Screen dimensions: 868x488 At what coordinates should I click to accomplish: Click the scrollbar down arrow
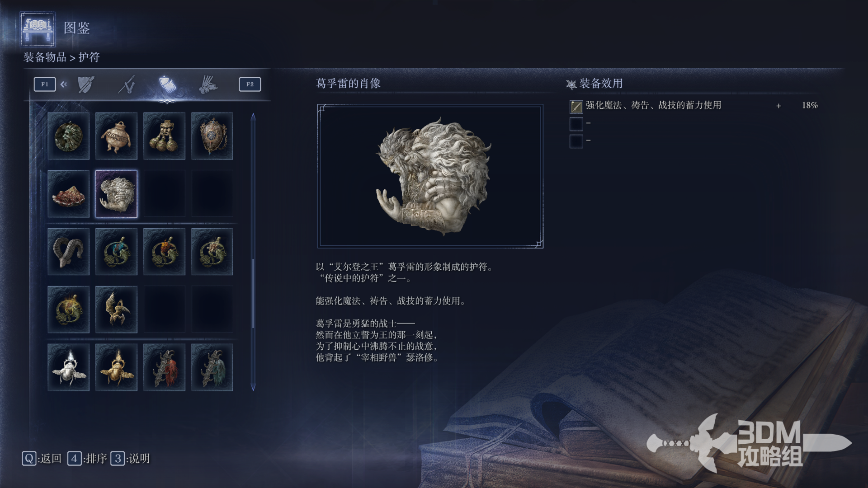coord(253,387)
